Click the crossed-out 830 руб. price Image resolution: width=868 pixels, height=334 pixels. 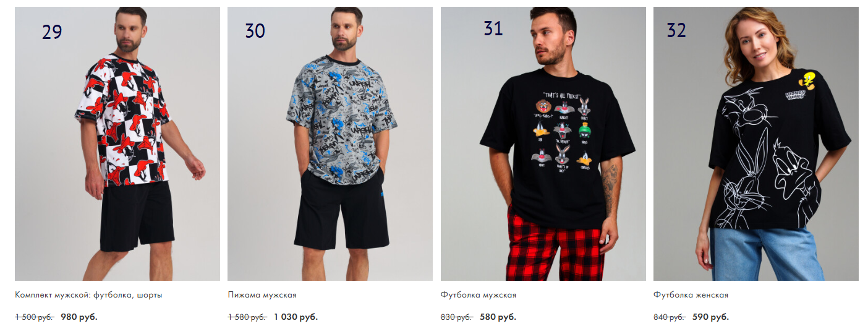457,317
